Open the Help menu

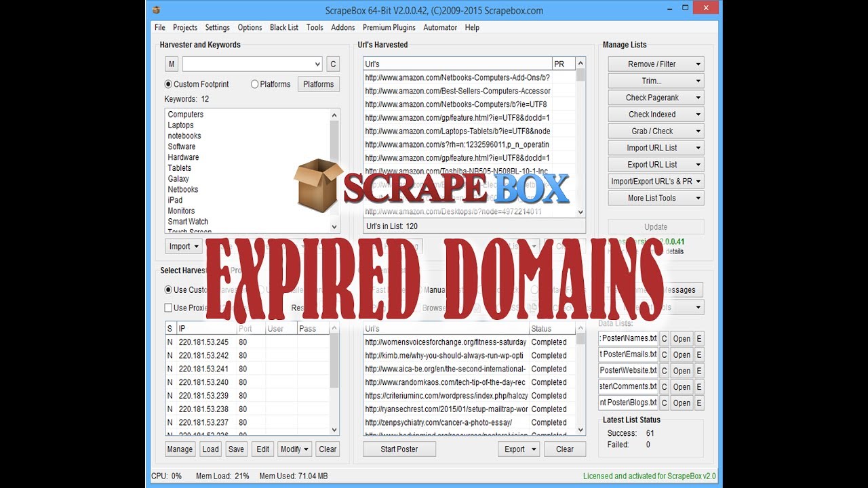(472, 28)
